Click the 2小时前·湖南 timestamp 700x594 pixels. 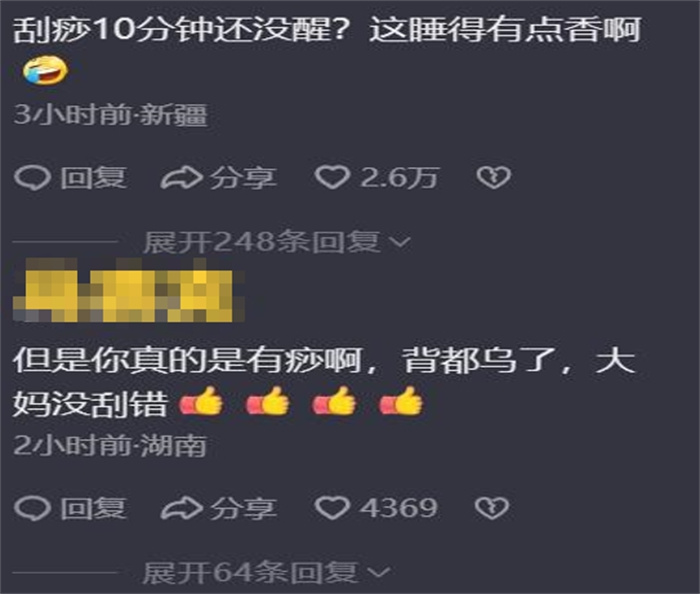coord(110,445)
